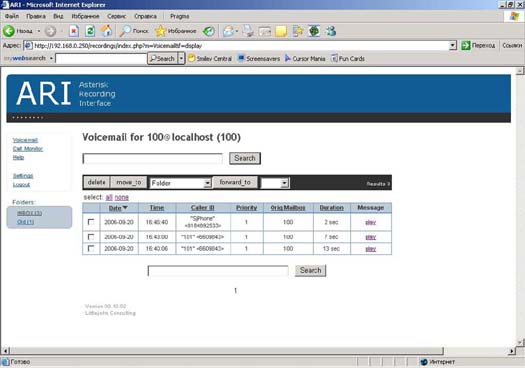Check the 16:40:06 voicemail row checkbox
Viewport: 525px width, 368px height.
tap(91, 248)
